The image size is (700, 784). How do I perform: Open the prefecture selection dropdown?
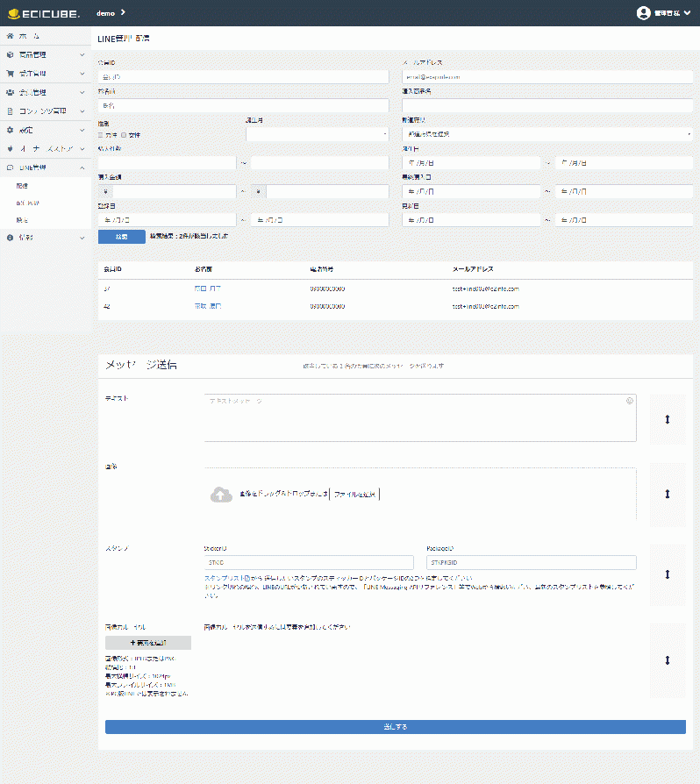[547, 134]
